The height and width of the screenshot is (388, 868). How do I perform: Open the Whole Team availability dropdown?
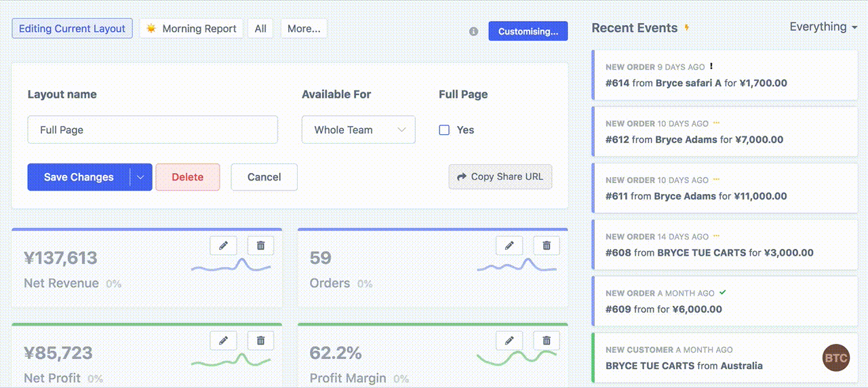(358, 130)
